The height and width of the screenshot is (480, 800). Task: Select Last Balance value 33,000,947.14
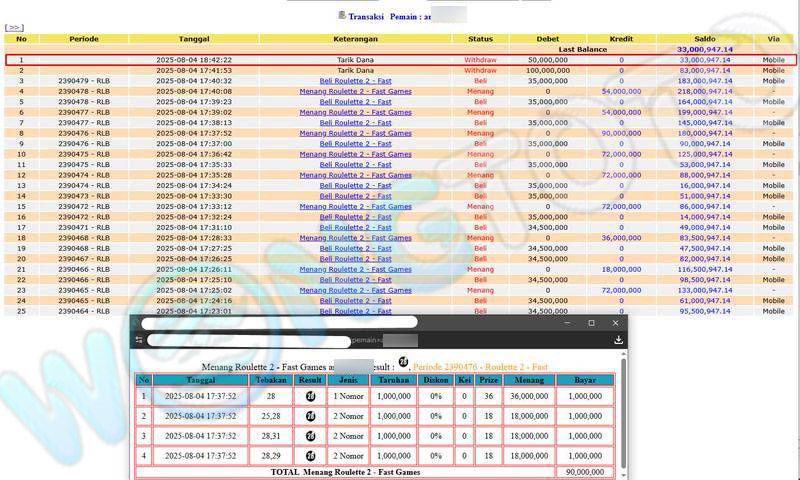point(705,49)
